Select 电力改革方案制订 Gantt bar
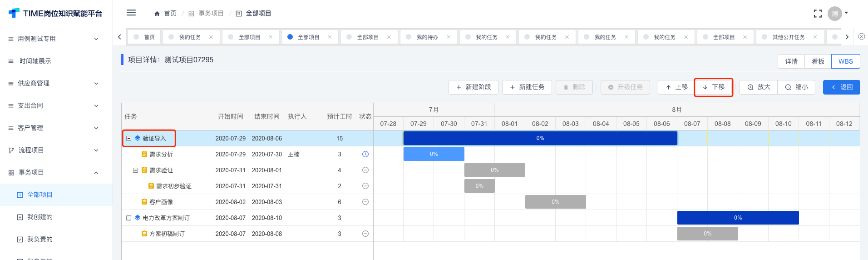This screenshot has height=260, width=868. click(738, 218)
